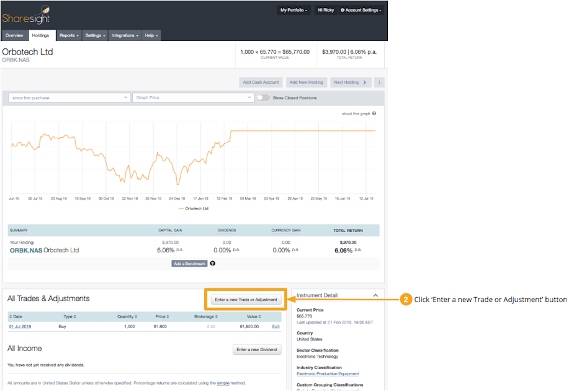Click the Add a Benchmark button

[189, 264]
